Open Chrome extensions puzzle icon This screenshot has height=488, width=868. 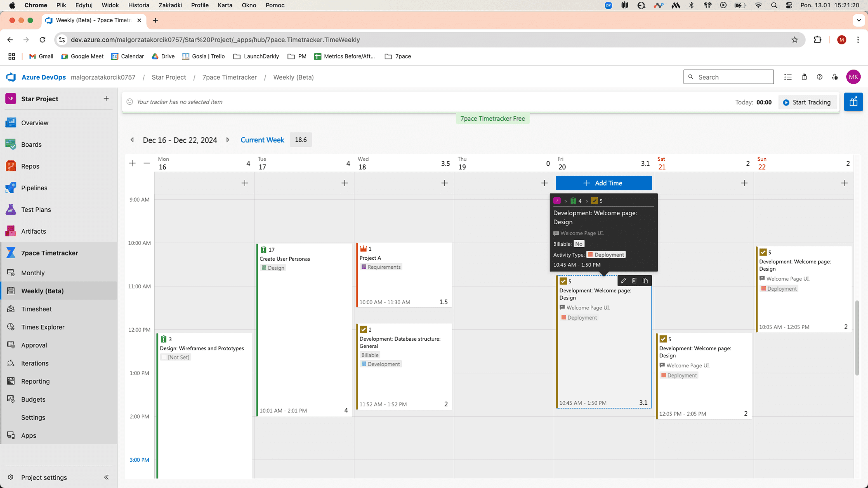pos(817,40)
